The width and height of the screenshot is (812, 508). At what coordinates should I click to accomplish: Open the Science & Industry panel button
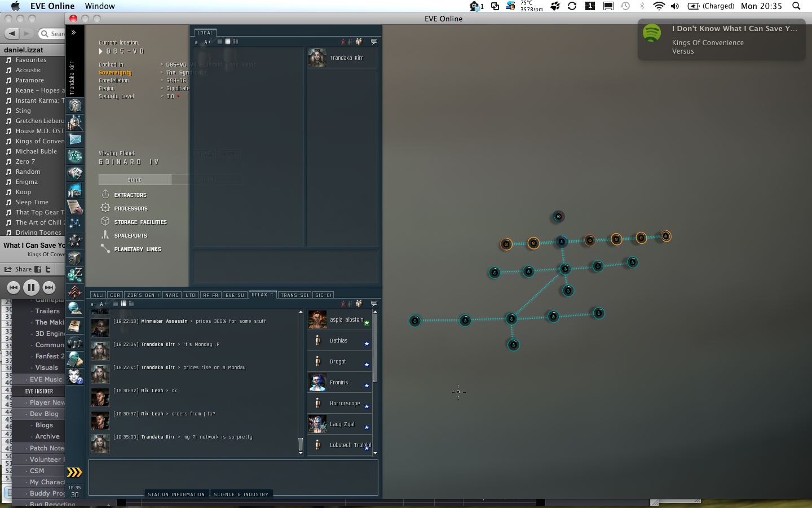[x=241, y=494]
